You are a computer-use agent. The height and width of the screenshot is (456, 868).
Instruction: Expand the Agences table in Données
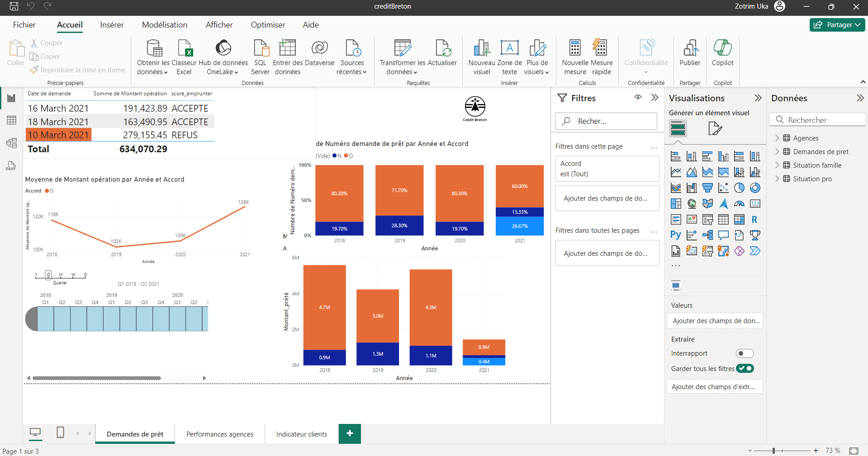pos(777,138)
